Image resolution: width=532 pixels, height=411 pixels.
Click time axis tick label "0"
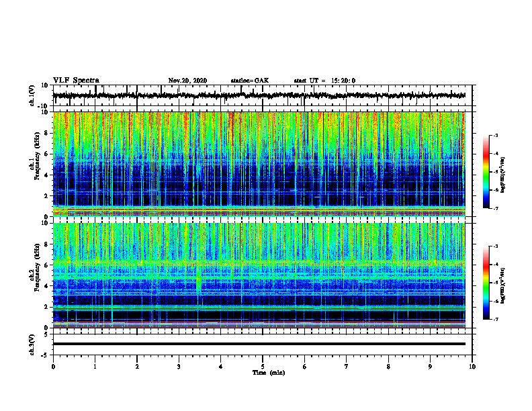pyautogui.click(x=53, y=367)
